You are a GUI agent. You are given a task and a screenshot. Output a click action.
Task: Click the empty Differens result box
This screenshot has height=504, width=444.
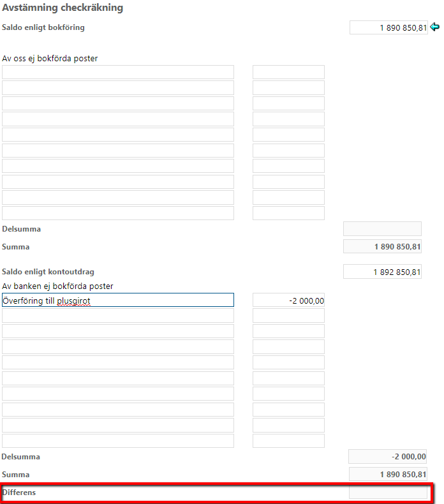388,492
